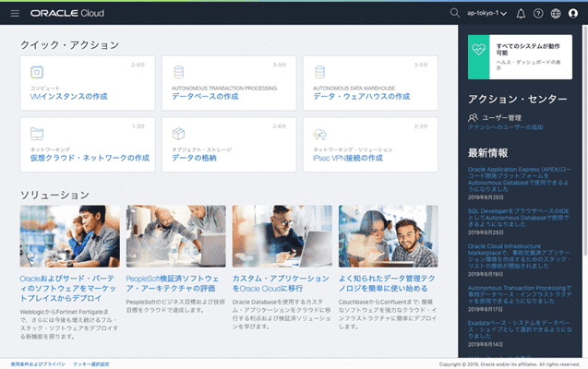Open カスタム・アプリケーションをOracle Cloudに移行 link
Image resolution: width=588 pixels, height=369 pixels.
click(281, 283)
